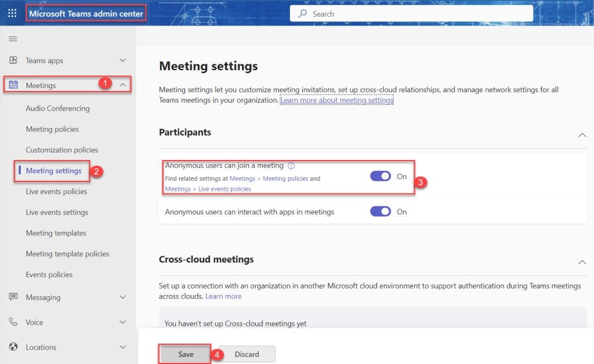Open Live events policies in sidebar

56,191
